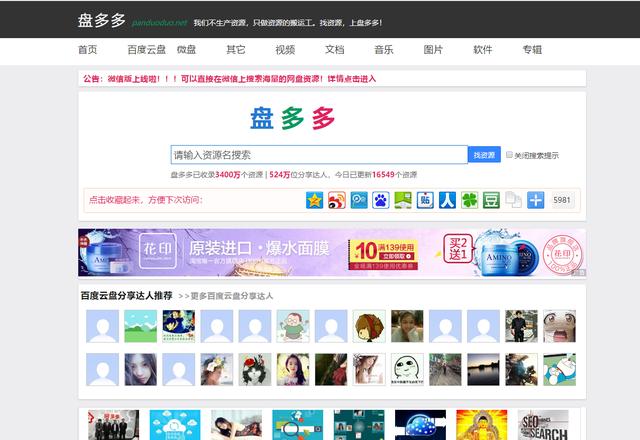Share to Sina Weibo

[x=337, y=200]
